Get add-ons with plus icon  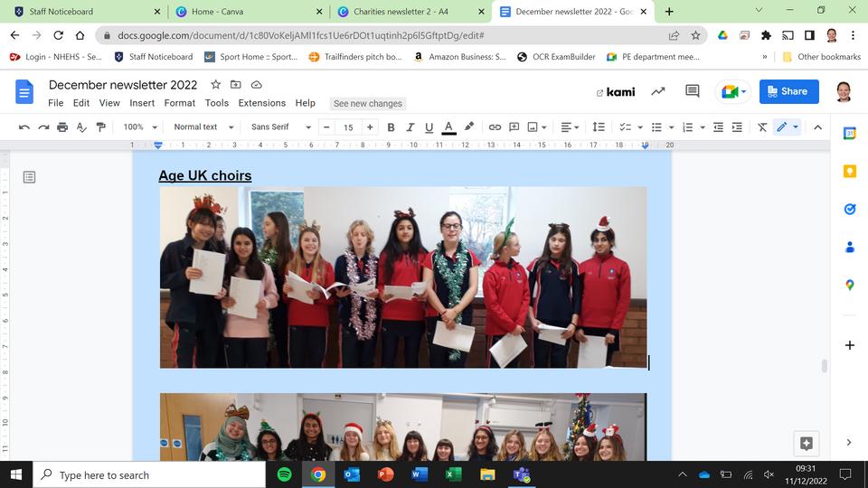tap(850, 345)
